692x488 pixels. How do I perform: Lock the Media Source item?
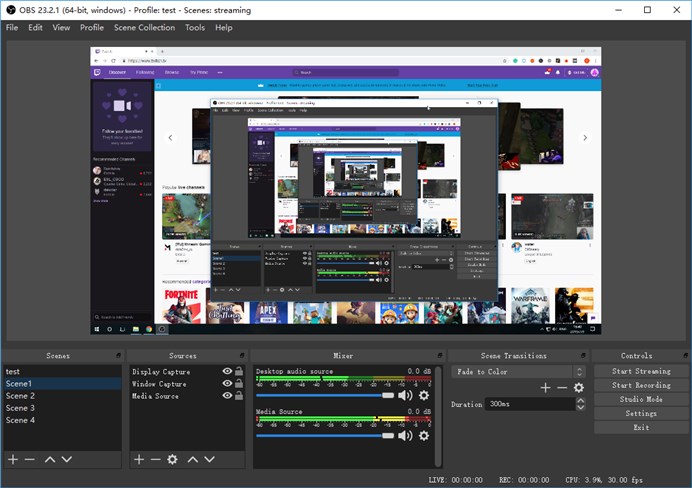point(239,396)
